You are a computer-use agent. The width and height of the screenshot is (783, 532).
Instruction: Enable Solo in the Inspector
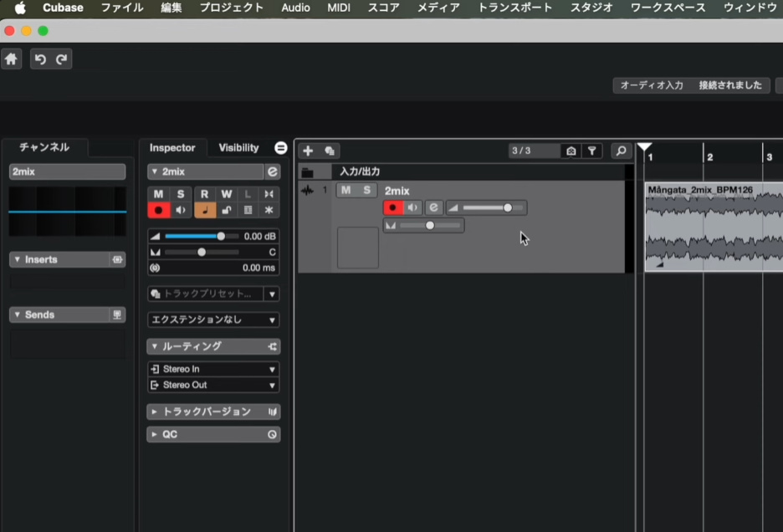point(180,194)
